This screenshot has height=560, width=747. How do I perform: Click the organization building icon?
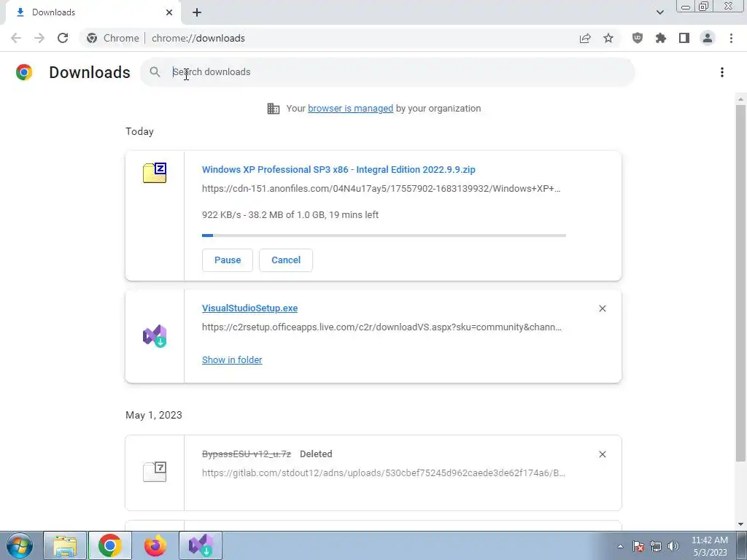tap(273, 109)
